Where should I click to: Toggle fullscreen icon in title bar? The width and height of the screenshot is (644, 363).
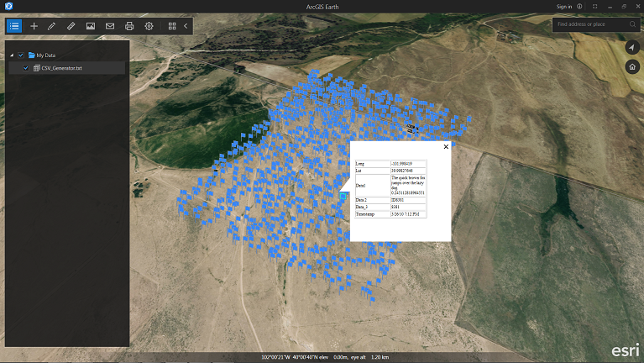coord(594,7)
